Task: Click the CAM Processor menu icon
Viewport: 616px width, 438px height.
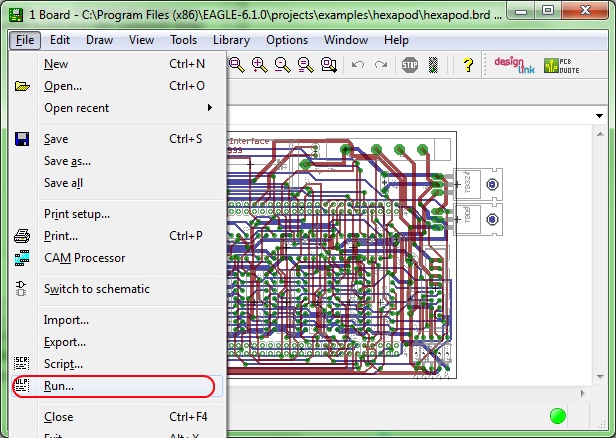Action: click(x=22, y=258)
